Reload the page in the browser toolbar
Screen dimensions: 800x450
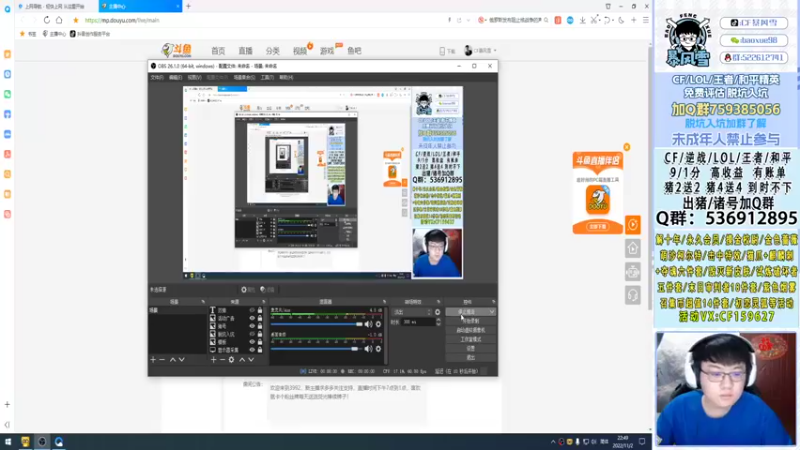47,20
